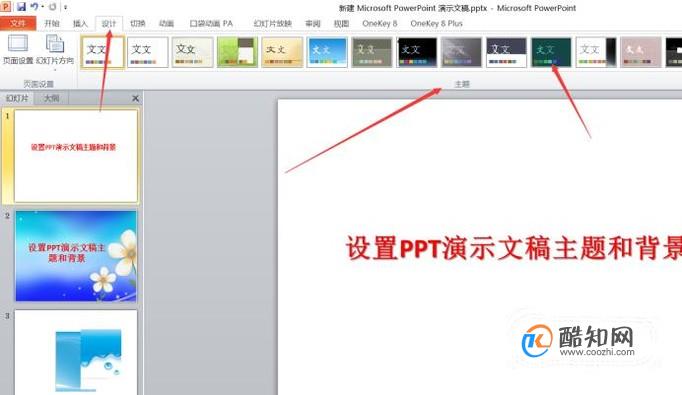
Task: Open the quick access toolbar customize dropdown
Action: [x=65, y=7]
